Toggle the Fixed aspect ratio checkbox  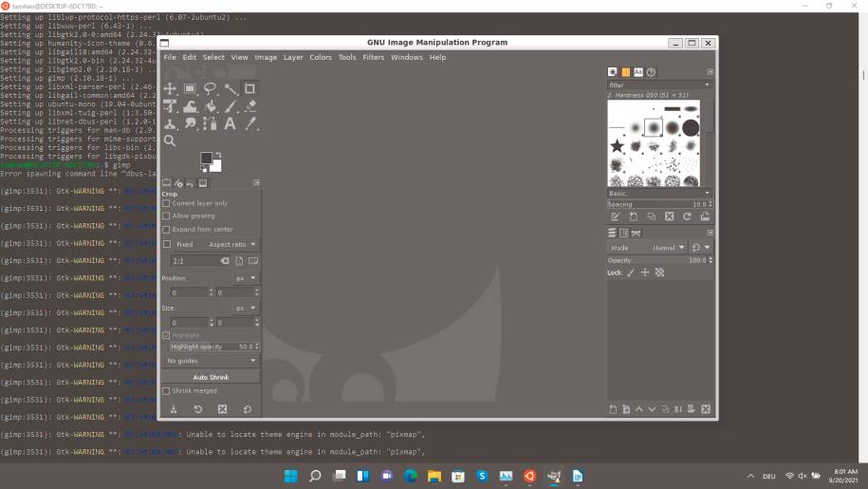(x=167, y=244)
